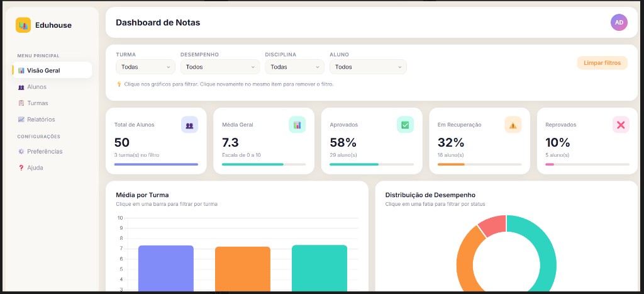Open the Disciplina dropdown
This screenshot has width=644, height=294.
294,67
